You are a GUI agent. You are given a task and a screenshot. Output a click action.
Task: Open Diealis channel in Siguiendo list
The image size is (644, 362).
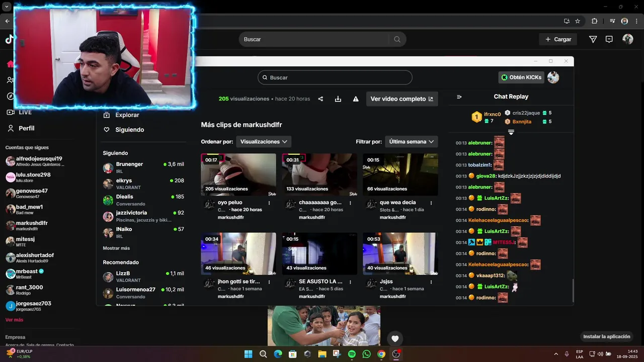point(143,200)
